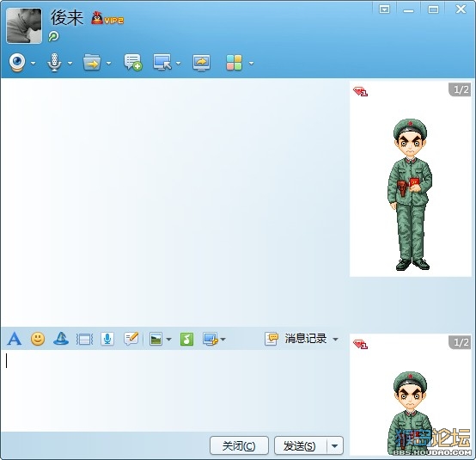This screenshot has width=476, height=460.
Task: Close the chat window with X
Action: pos(461,9)
